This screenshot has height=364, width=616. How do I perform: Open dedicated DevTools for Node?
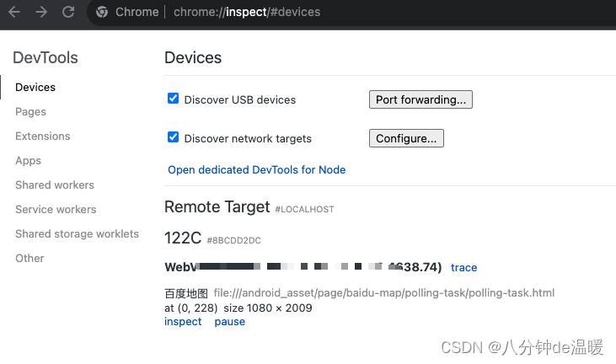(x=256, y=169)
